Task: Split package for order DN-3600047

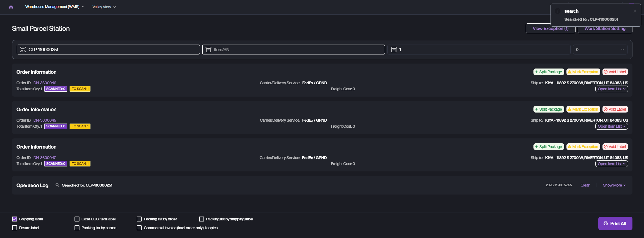Action: [549, 147]
